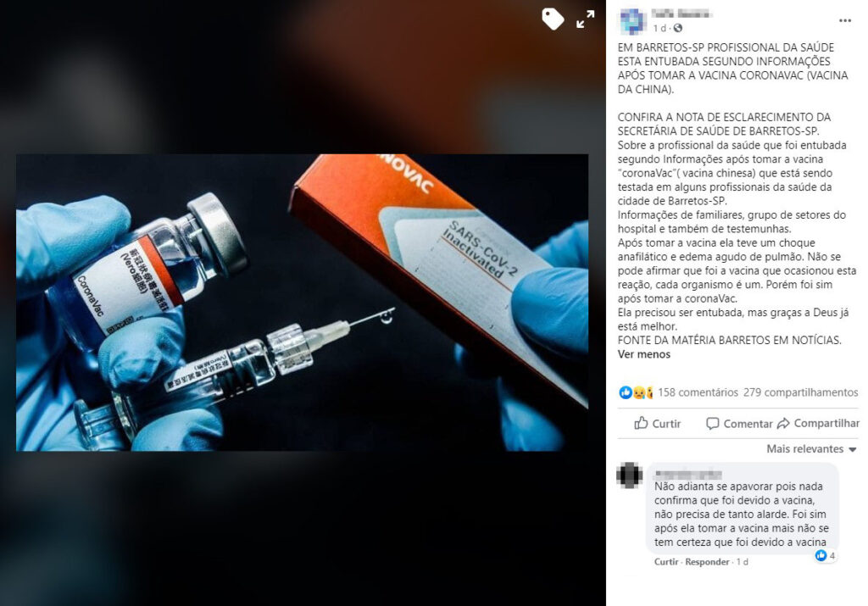
Task: Open the sad reaction emoji list
Action: click(x=639, y=392)
